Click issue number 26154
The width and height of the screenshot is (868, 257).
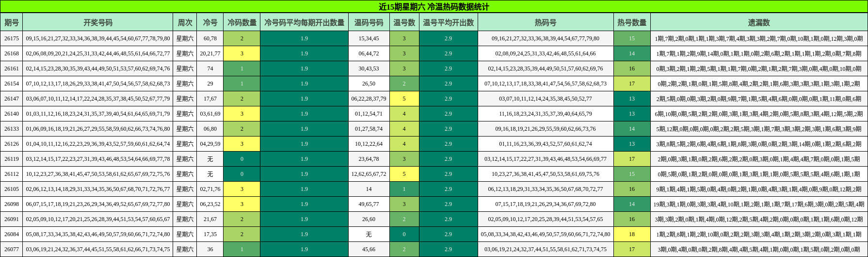point(12,84)
